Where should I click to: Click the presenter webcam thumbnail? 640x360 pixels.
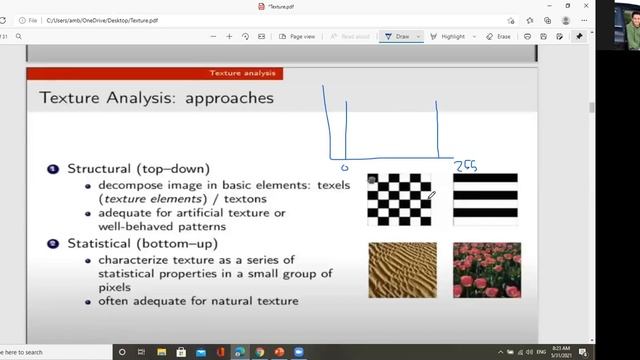click(627, 25)
